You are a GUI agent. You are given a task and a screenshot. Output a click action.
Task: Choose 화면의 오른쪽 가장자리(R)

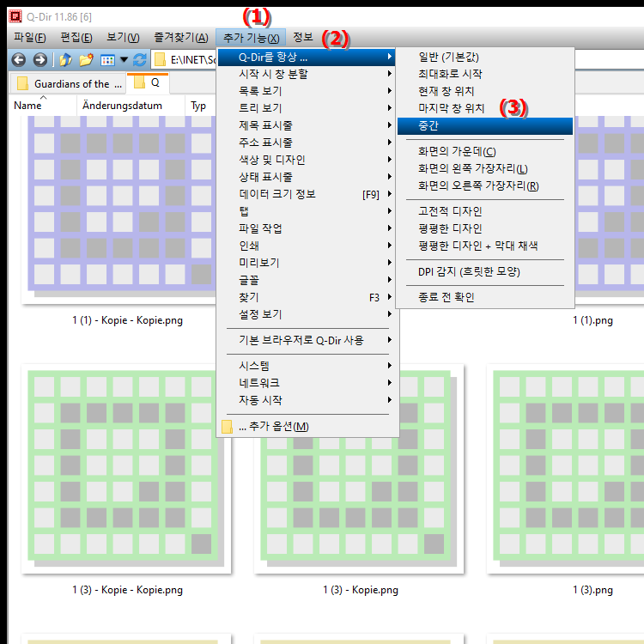pos(485,186)
